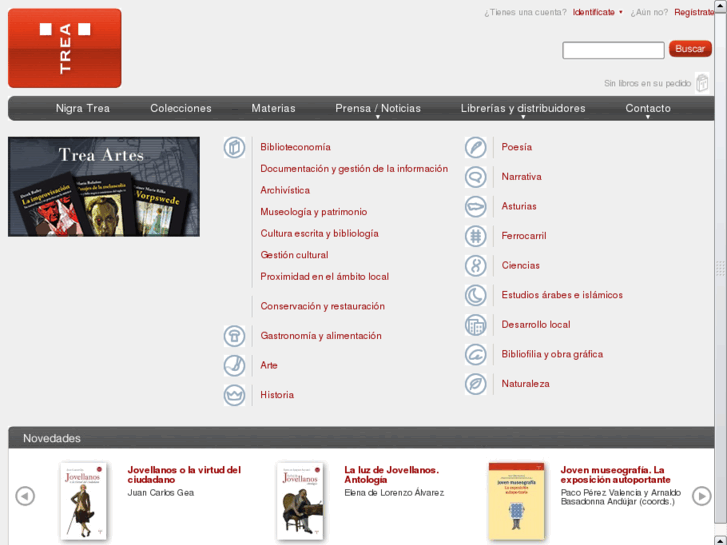Click the Naturaleza leaf icon
727x545 pixels.
coord(476,385)
